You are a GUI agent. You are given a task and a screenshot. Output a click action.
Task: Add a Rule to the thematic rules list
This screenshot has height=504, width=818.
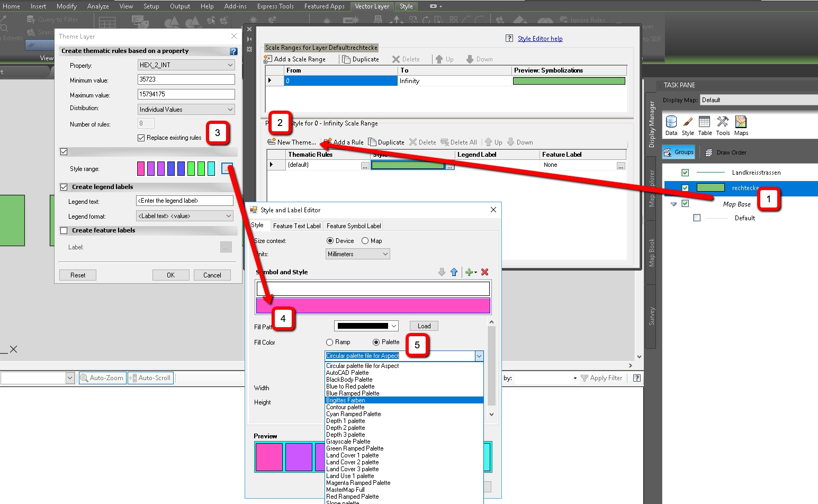(x=343, y=142)
